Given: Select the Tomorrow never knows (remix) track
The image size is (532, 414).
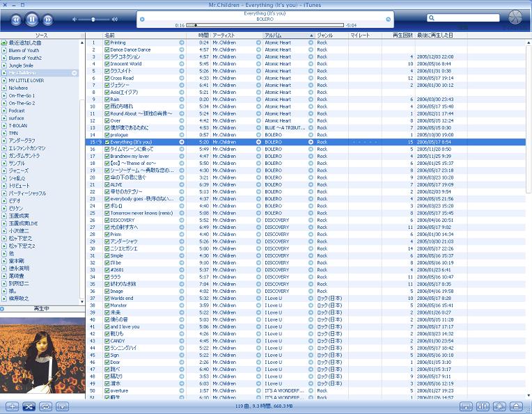Looking at the screenshot, I should (x=141, y=214).
